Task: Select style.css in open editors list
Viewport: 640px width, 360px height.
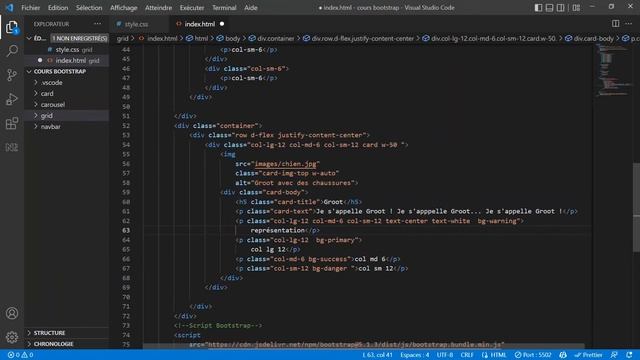Action: (67, 49)
